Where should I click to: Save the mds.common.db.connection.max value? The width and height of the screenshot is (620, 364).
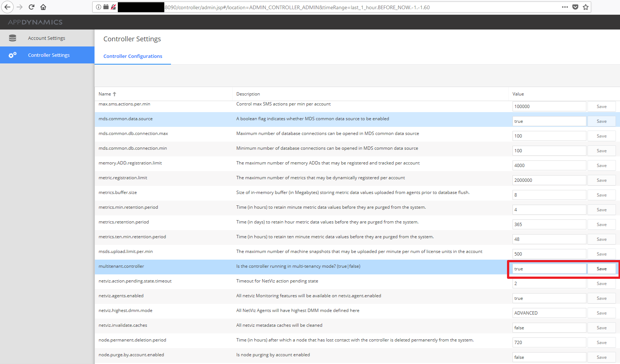602,136
